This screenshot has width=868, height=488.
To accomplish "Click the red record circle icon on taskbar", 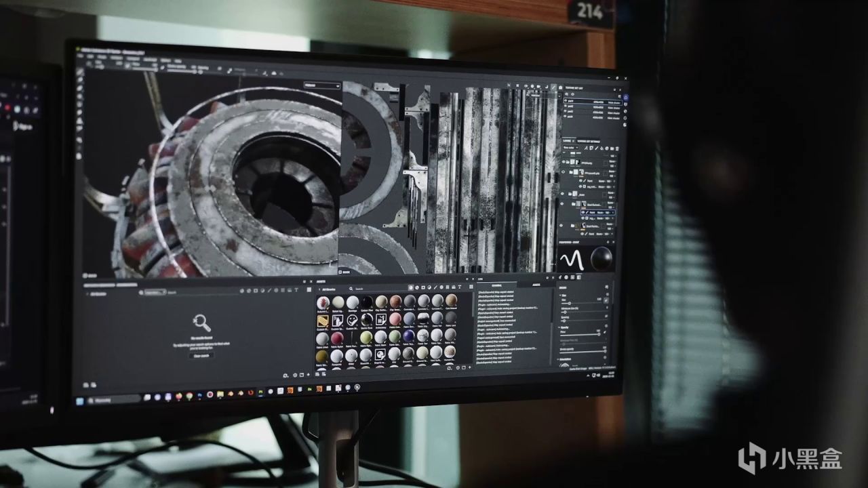I will click(x=210, y=394).
